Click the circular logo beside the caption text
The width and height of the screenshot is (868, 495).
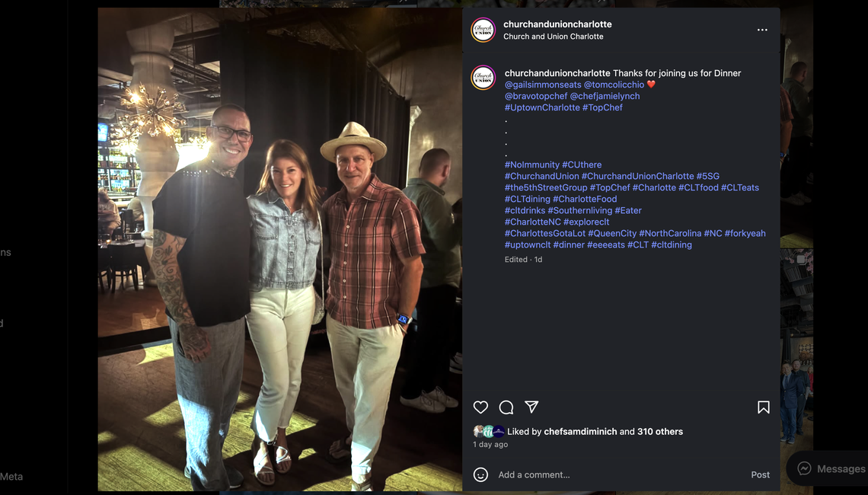483,78
